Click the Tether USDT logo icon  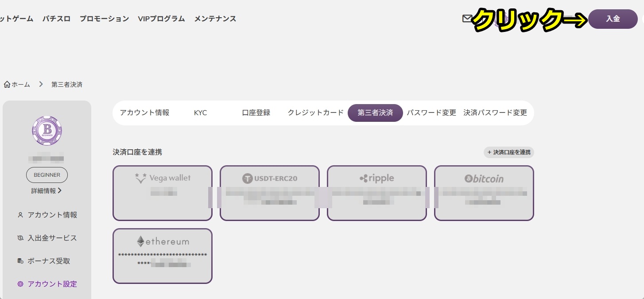click(247, 179)
